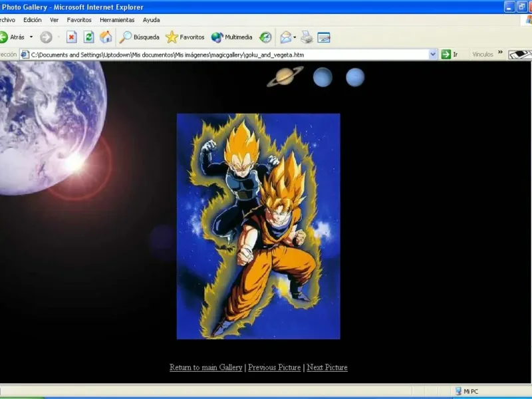
Task: Click the page icon in the address bar
Action: 25,55
